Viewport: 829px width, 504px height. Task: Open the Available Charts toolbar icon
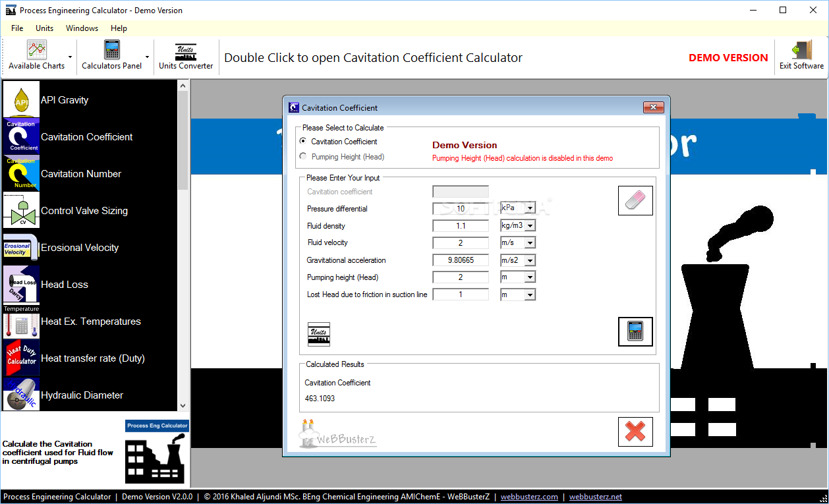tap(37, 50)
